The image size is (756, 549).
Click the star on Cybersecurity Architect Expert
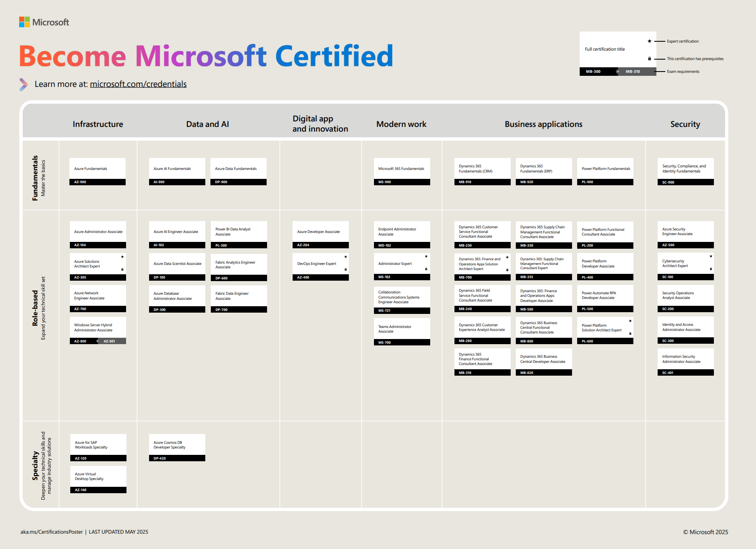710,256
